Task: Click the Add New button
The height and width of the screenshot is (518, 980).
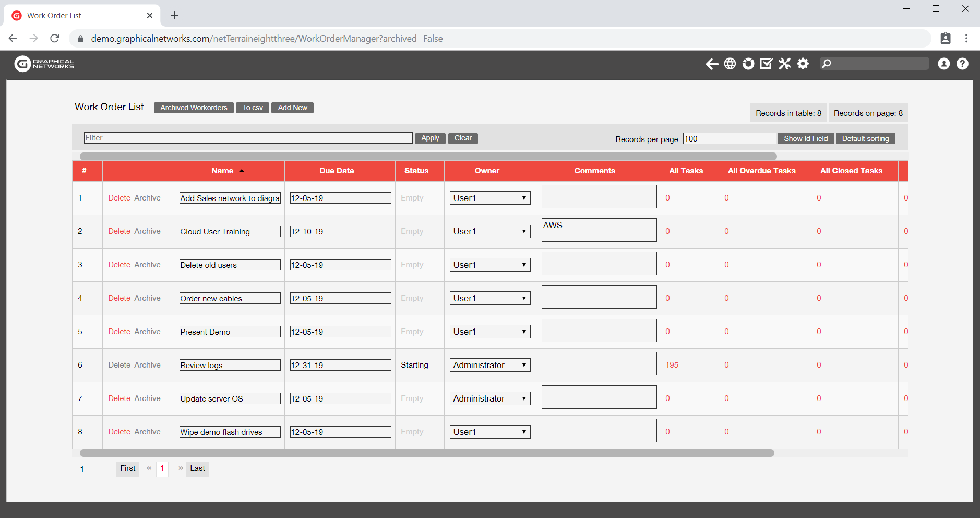Action: tap(292, 108)
